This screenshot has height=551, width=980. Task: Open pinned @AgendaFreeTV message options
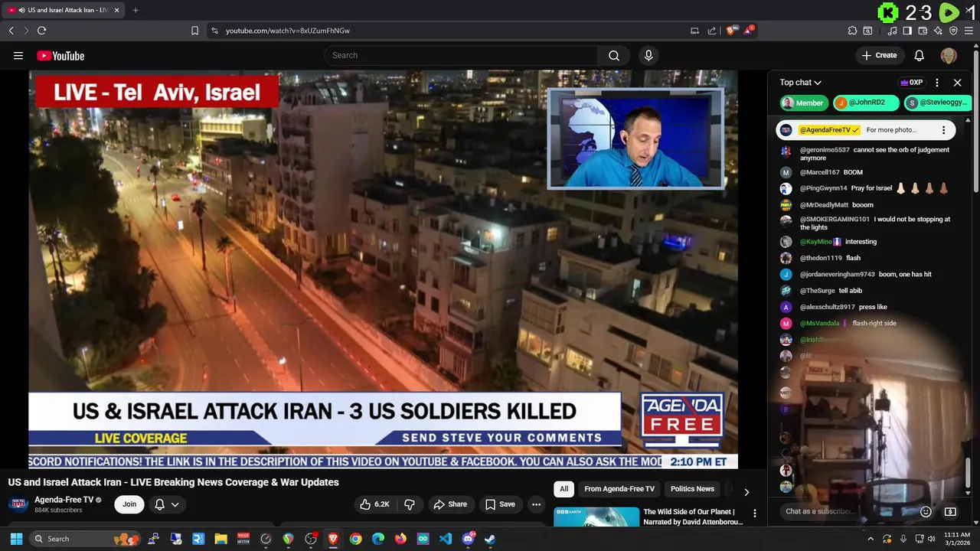943,130
